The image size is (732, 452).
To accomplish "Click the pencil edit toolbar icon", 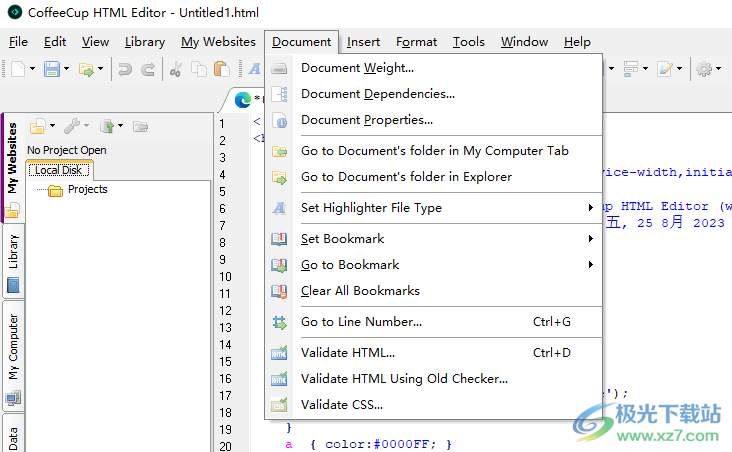I will (x=664, y=69).
